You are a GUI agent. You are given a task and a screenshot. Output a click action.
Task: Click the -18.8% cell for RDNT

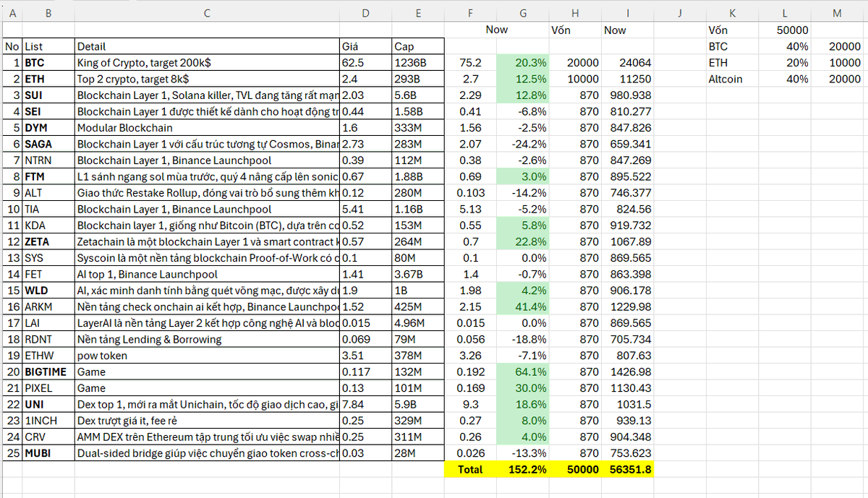[x=523, y=339]
